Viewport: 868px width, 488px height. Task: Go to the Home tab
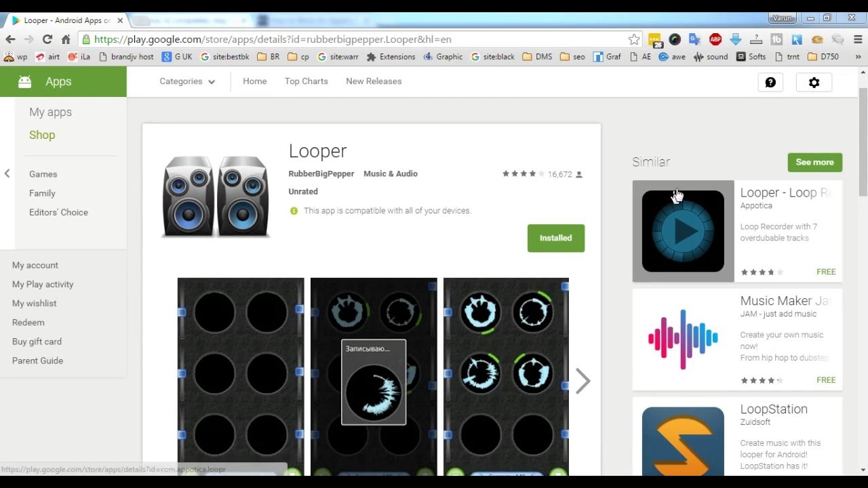tap(255, 81)
